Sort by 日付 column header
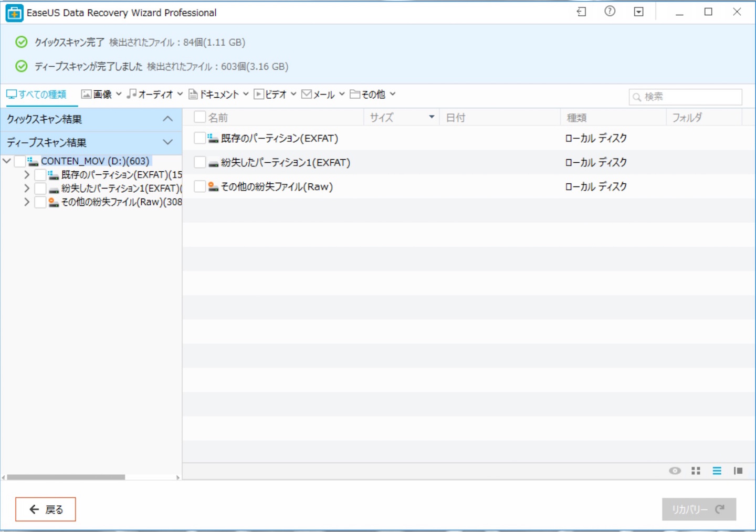756x532 pixels. 456,118
